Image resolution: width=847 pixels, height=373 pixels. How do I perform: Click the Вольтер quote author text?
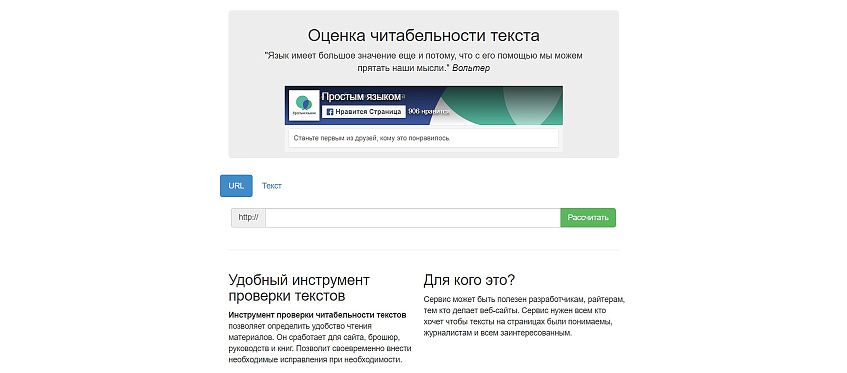470,68
